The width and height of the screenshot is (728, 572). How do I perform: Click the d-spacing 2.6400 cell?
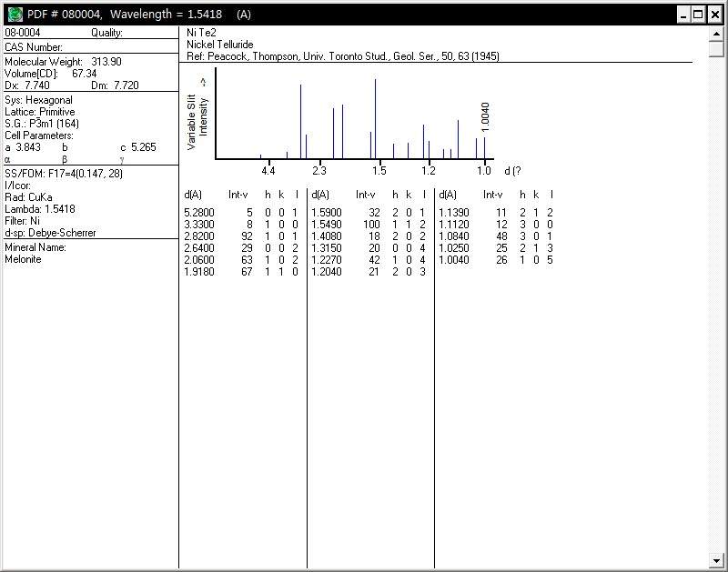pos(199,248)
